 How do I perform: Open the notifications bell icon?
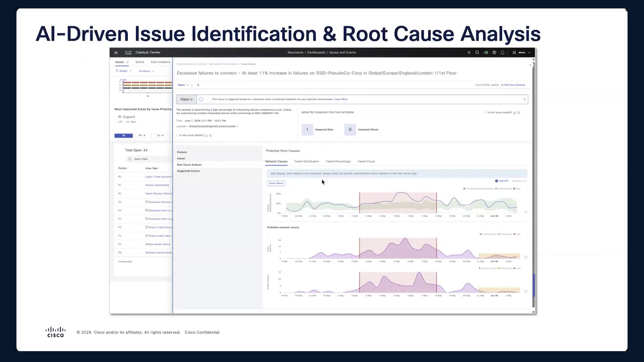(x=502, y=53)
